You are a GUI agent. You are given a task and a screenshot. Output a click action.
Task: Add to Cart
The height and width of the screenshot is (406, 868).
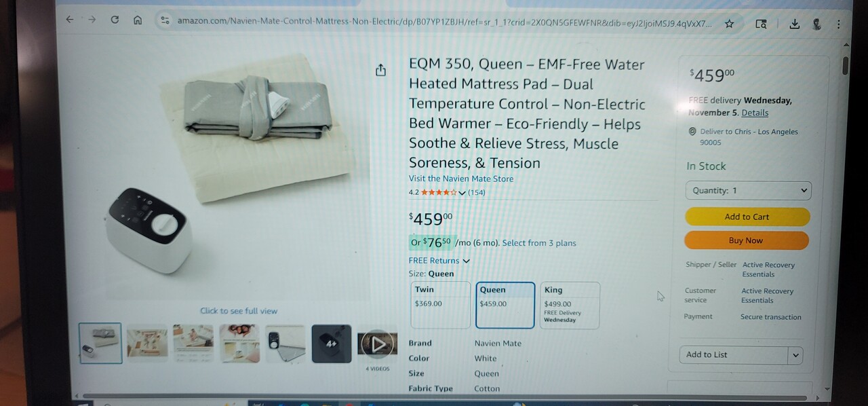747,217
